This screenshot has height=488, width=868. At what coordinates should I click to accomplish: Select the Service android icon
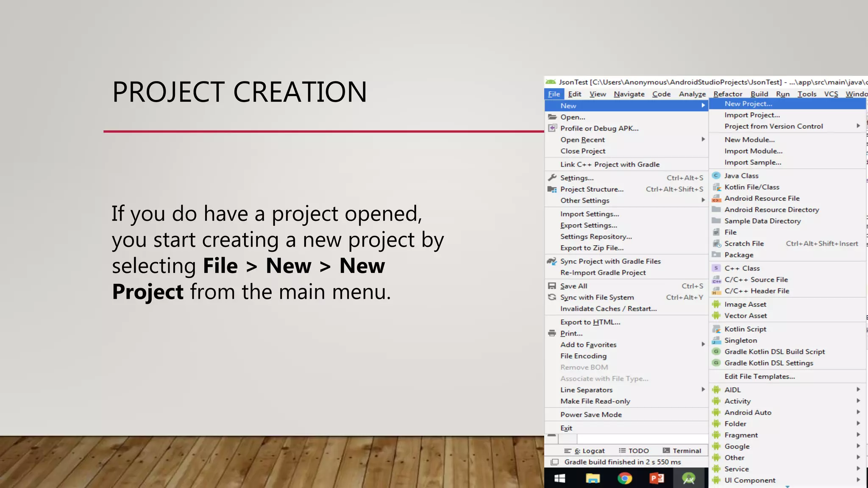[x=716, y=469]
